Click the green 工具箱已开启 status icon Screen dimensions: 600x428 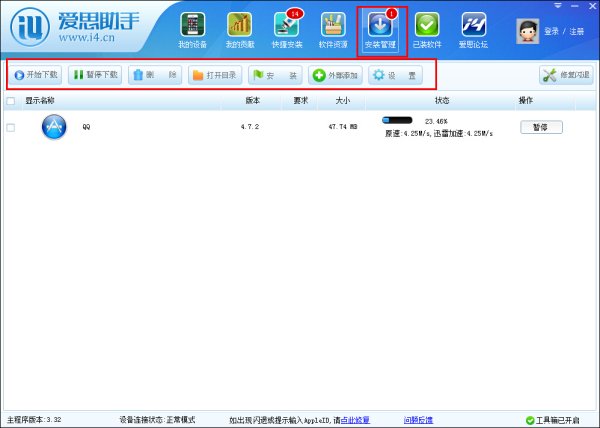click(530, 420)
